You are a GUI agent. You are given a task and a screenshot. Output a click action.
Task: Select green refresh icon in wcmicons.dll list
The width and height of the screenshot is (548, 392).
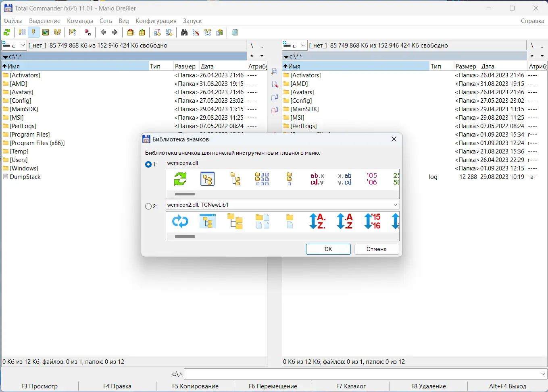180,178
